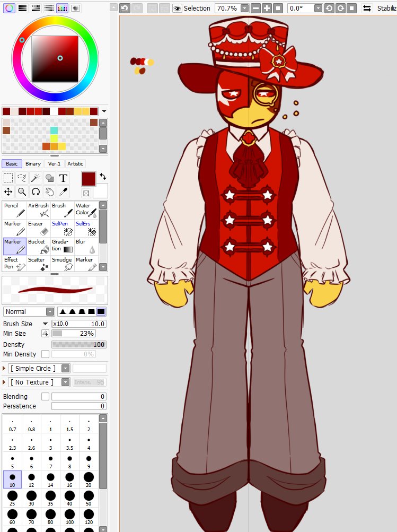Choose the Gradation tool
The image size is (397, 532).
(x=63, y=246)
